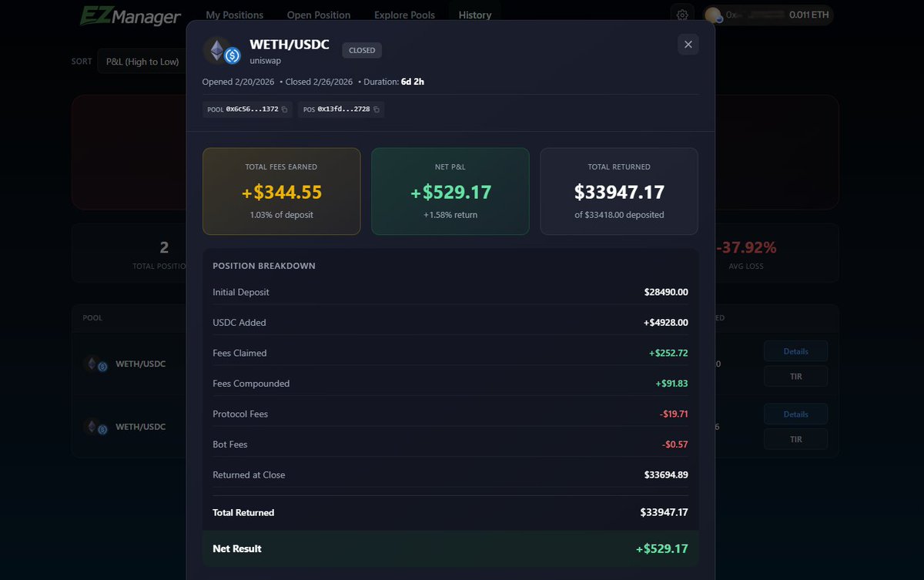924x580 pixels.
Task: Select the History tab
Action: (x=475, y=15)
